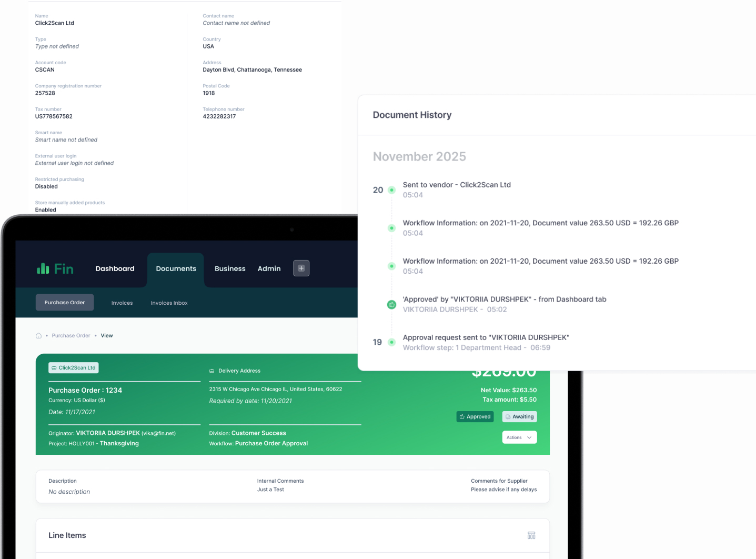
Task: Open the Actions dropdown
Action: (519, 437)
